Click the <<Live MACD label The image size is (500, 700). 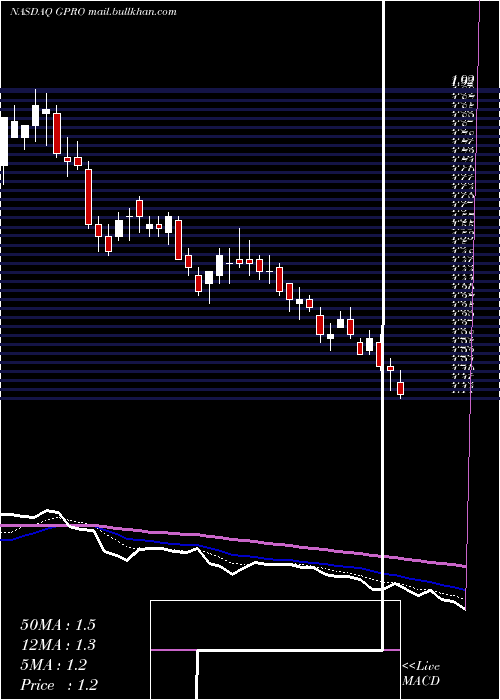(x=421, y=674)
